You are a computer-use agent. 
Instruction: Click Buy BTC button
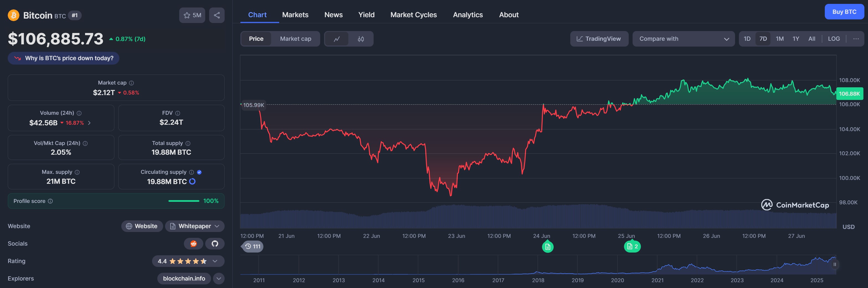point(844,12)
